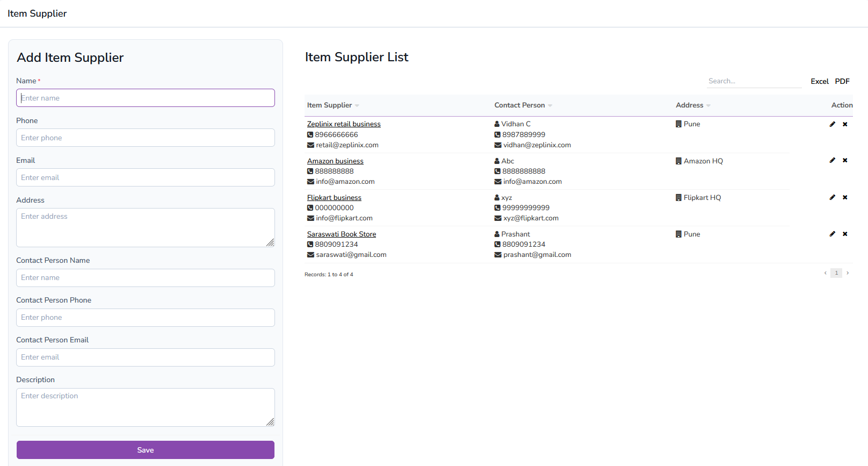Delete the Saraswati Book Store supplier
The width and height of the screenshot is (868, 466).
pos(845,234)
